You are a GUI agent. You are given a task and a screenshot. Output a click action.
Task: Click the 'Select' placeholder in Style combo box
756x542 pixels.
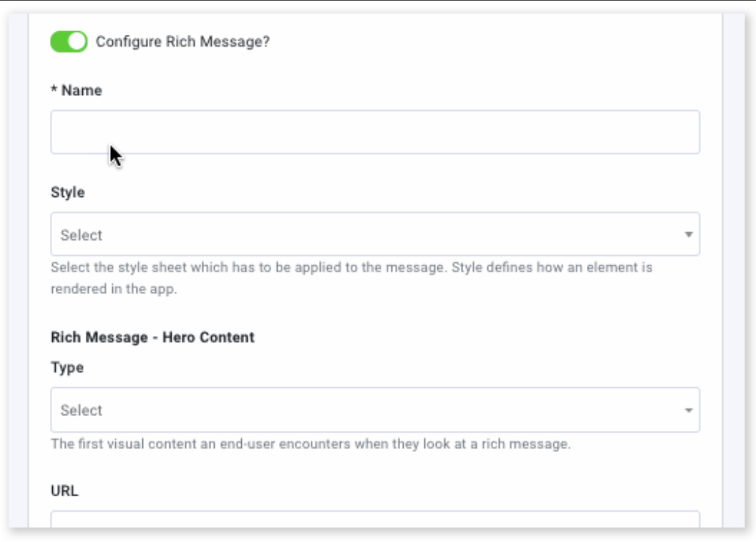(82, 235)
